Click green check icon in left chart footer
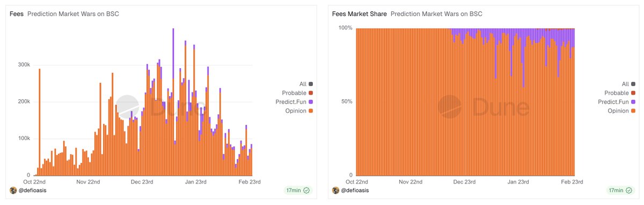Screen dimensions: 644x205 point(306,191)
